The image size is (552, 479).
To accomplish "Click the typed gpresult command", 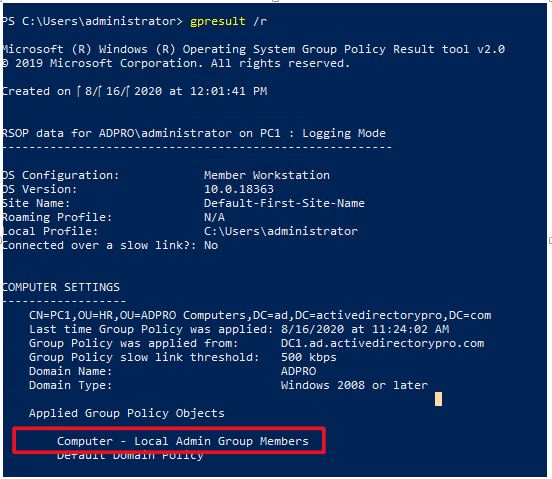I will [x=228, y=21].
